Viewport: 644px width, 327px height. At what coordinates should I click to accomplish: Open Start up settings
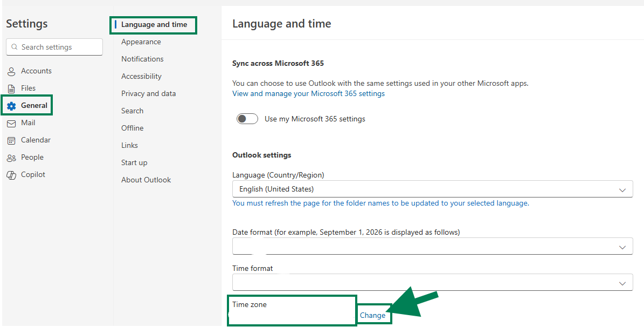click(x=134, y=163)
